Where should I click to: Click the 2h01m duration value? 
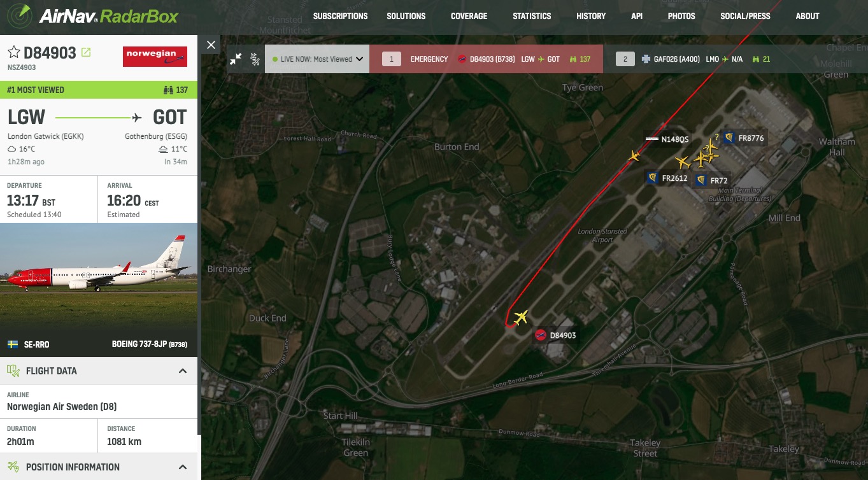click(x=20, y=442)
